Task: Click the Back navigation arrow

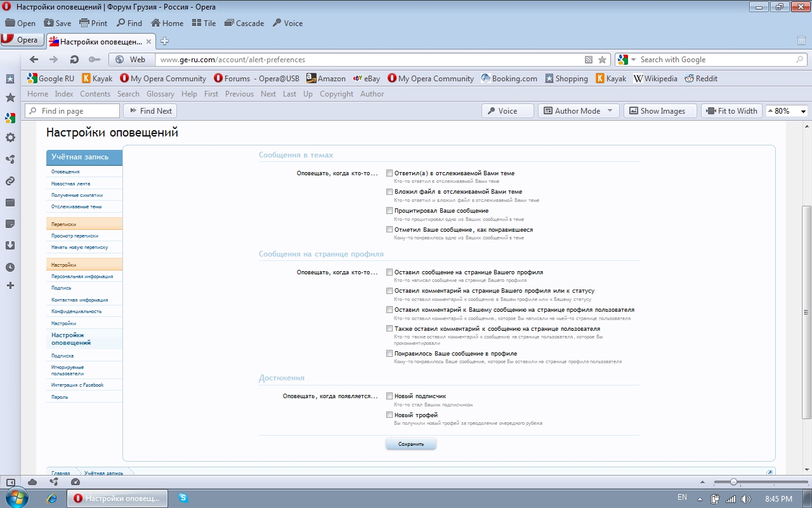Action: [34, 60]
